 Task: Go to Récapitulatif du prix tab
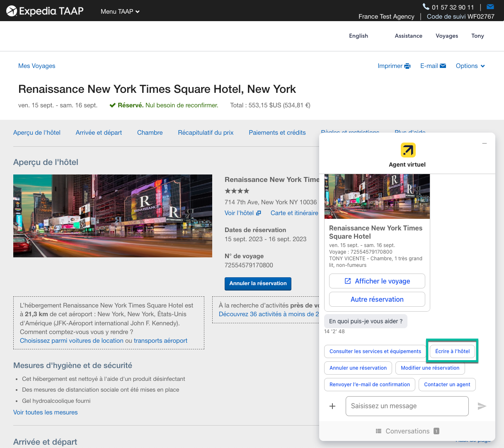coord(206,133)
